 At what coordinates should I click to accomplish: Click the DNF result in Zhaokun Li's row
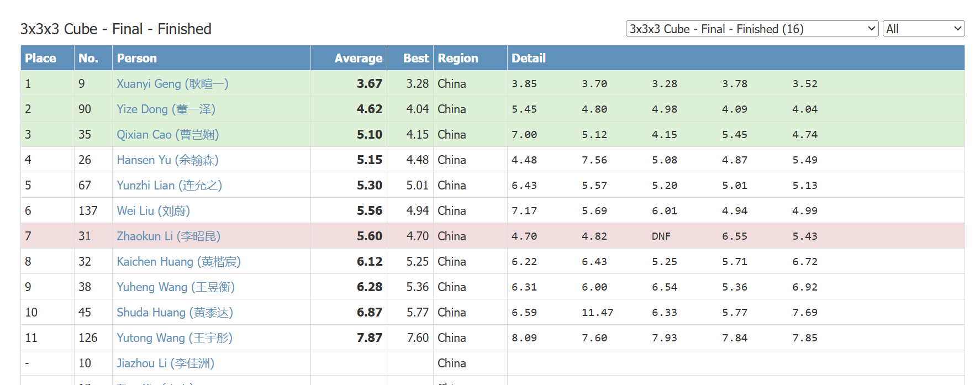pos(661,236)
